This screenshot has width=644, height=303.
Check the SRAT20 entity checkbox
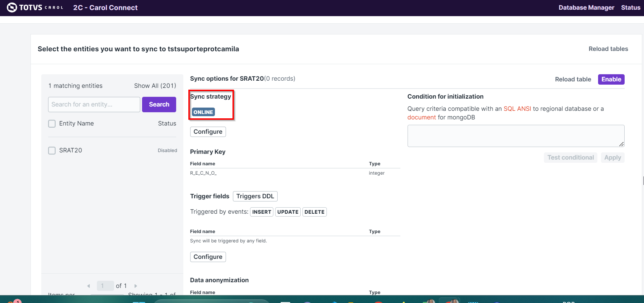[52, 151]
